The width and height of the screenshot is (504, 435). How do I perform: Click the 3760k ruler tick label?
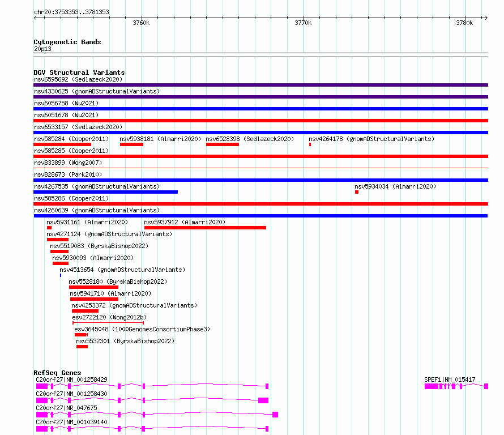[141, 23]
